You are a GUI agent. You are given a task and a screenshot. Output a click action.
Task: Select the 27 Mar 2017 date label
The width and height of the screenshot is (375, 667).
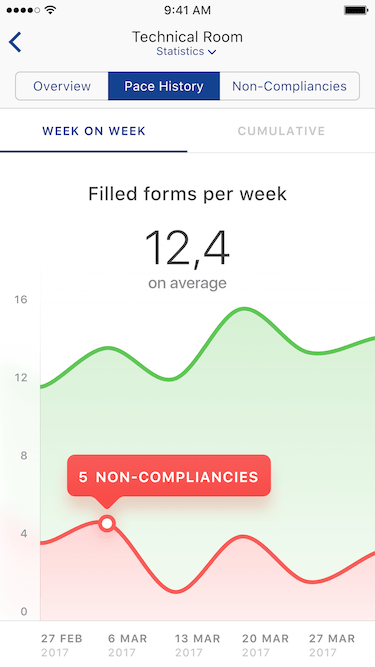[332, 645]
